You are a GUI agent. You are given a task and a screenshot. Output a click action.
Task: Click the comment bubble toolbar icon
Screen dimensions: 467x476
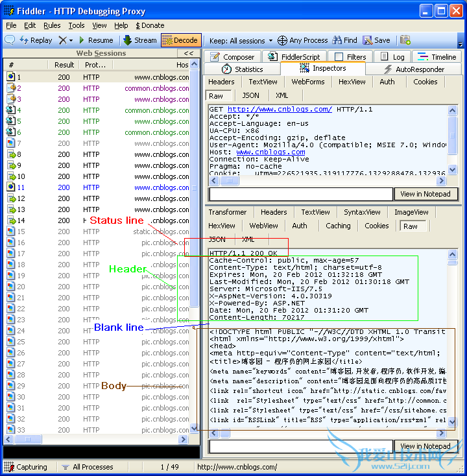click(10, 40)
